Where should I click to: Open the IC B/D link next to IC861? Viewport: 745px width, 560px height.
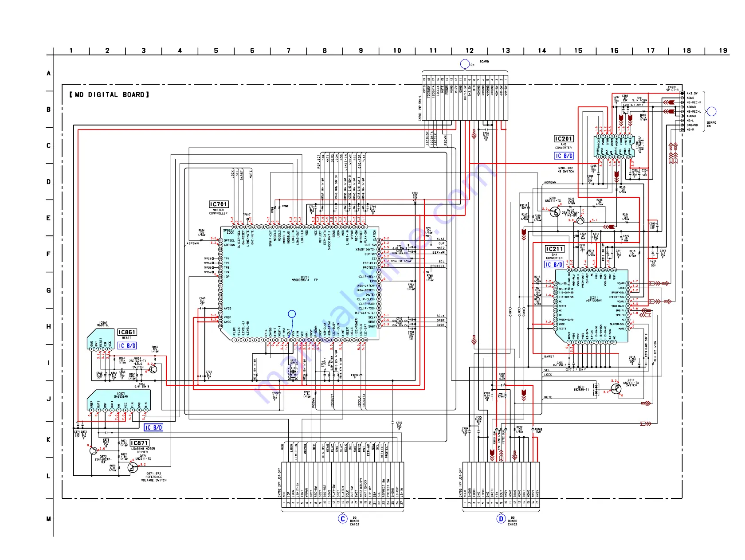(127, 345)
